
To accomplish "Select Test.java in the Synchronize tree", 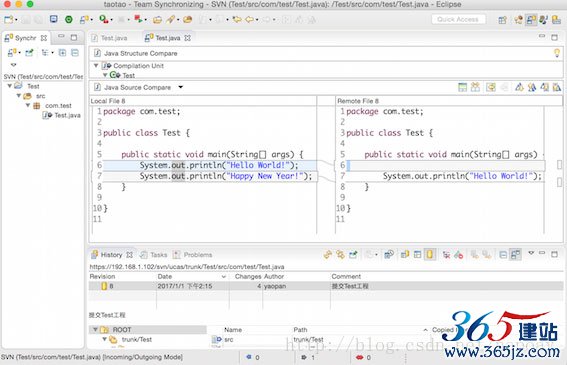I will click(x=62, y=115).
